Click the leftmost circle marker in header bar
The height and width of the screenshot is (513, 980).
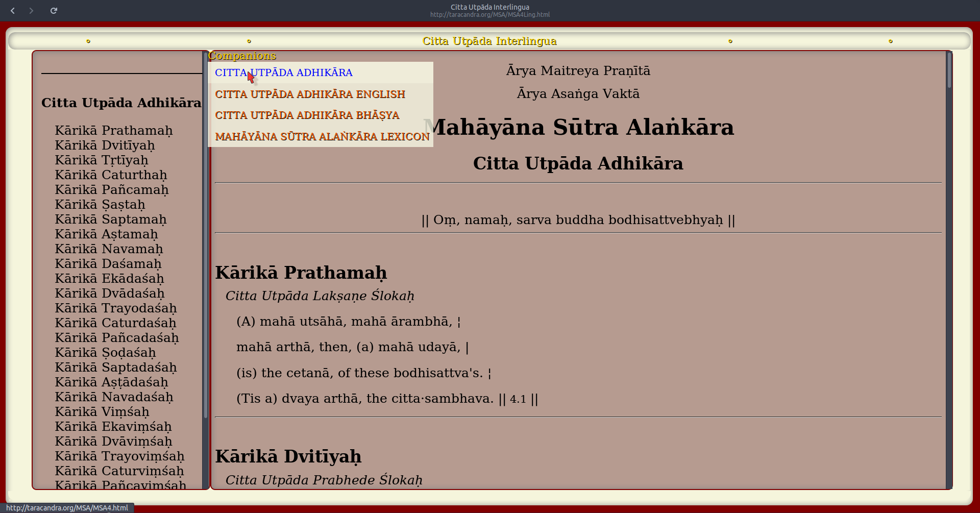pyautogui.click(x=88, y=41)
